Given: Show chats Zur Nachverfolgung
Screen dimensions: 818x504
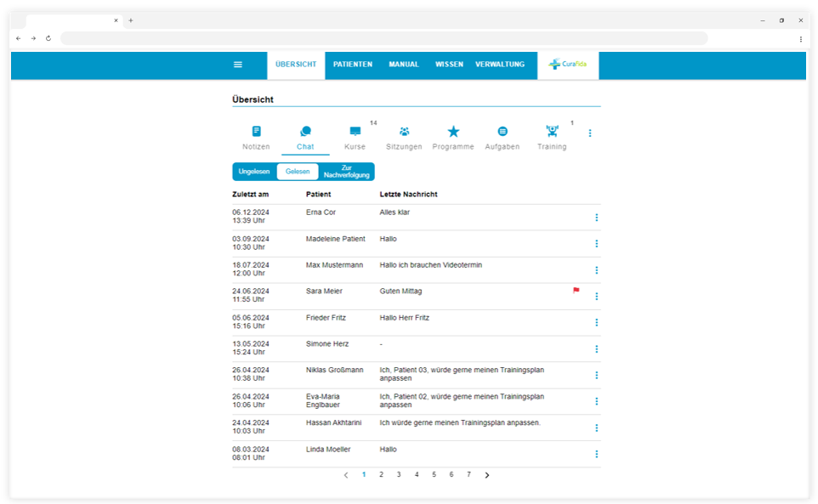Looking at the screenshot, I should point(346,172).
